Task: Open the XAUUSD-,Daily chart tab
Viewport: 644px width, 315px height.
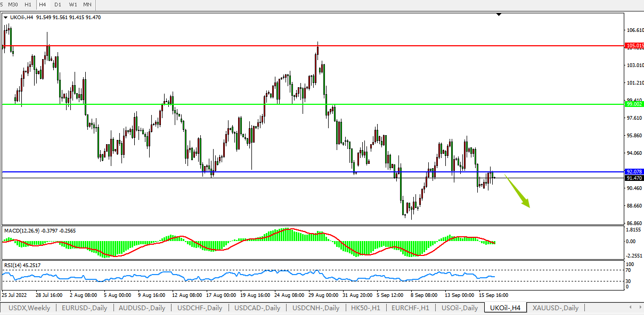Action: coord(555,308)
